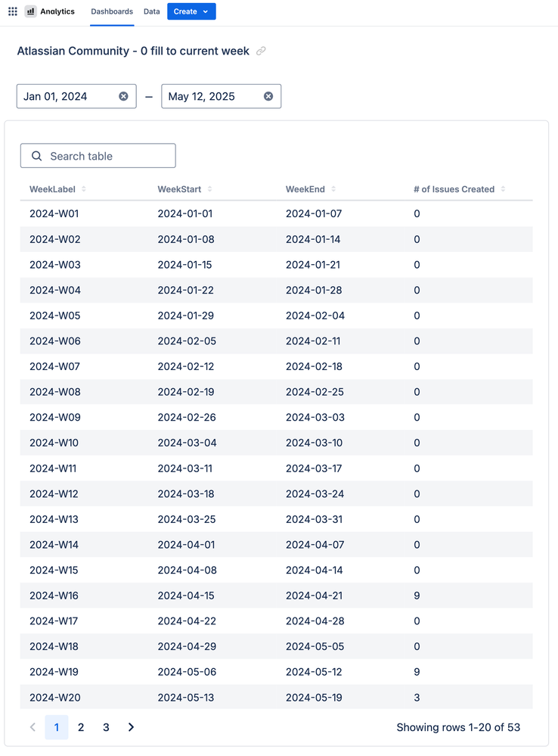Clear the May 12, 2025 end date
Image resolution: width=558 pixels, height=756 pixels.
click(268, 96)
